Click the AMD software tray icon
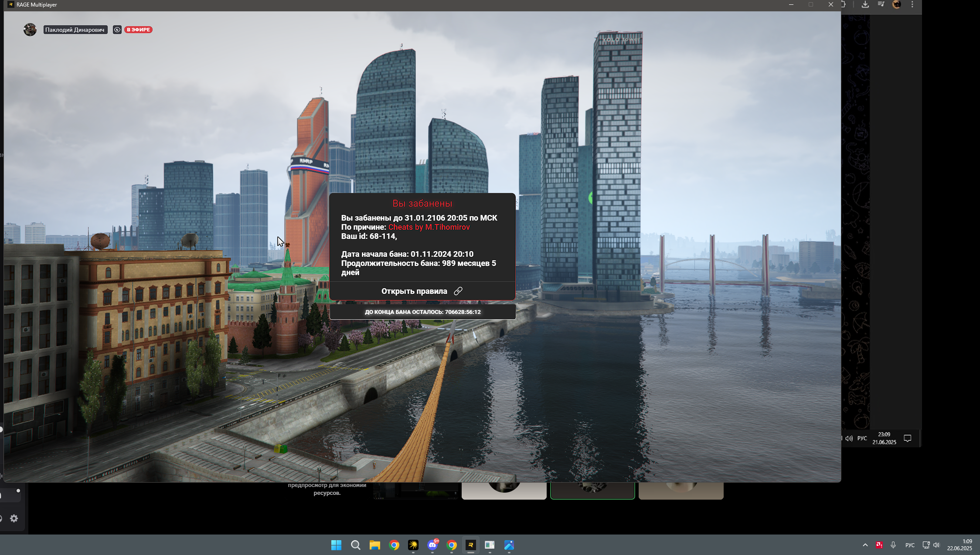980x555 pixels. (879, 545)
